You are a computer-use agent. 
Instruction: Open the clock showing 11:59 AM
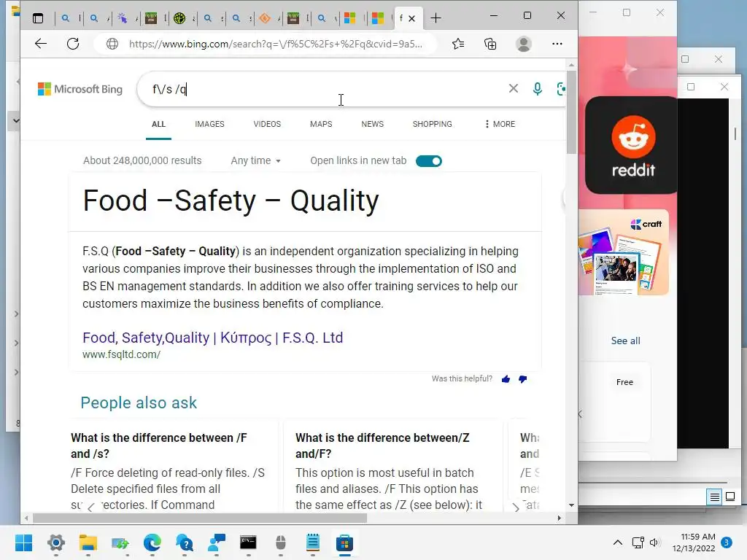click(x=694, y=542)
